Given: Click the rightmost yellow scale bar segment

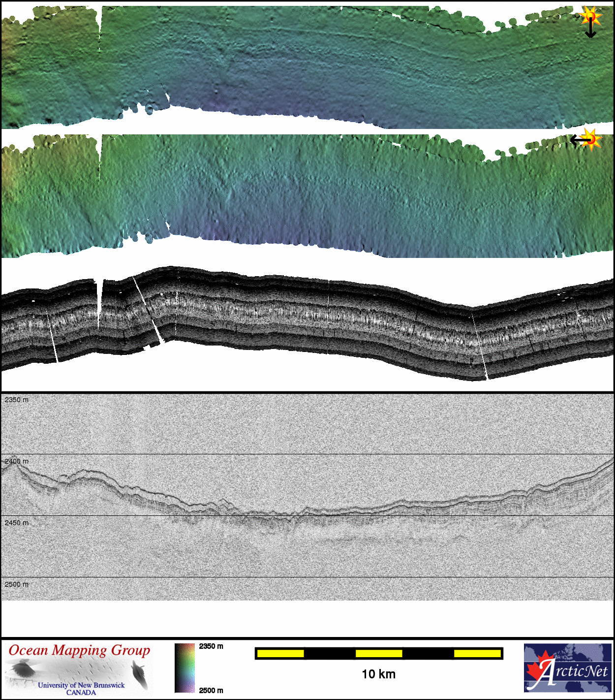Looking at the screenshot, I should point(477,653).
